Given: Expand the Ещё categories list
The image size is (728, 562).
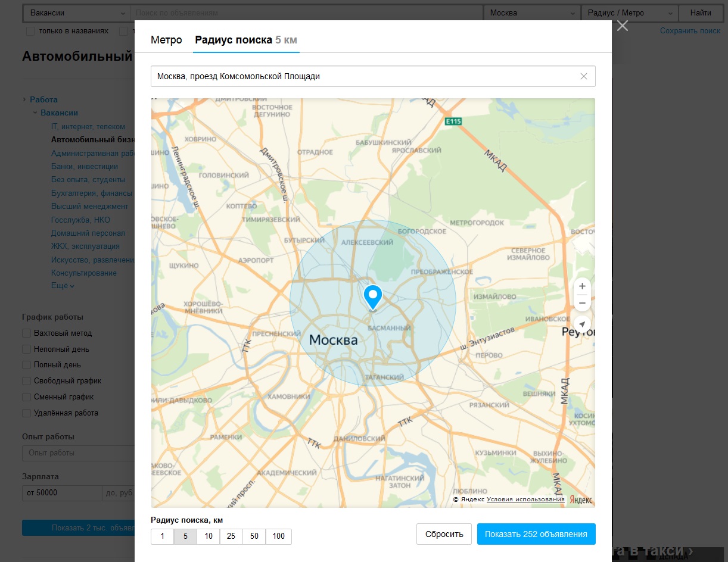Looking at the screenshot, I should (x=63, y=286).
